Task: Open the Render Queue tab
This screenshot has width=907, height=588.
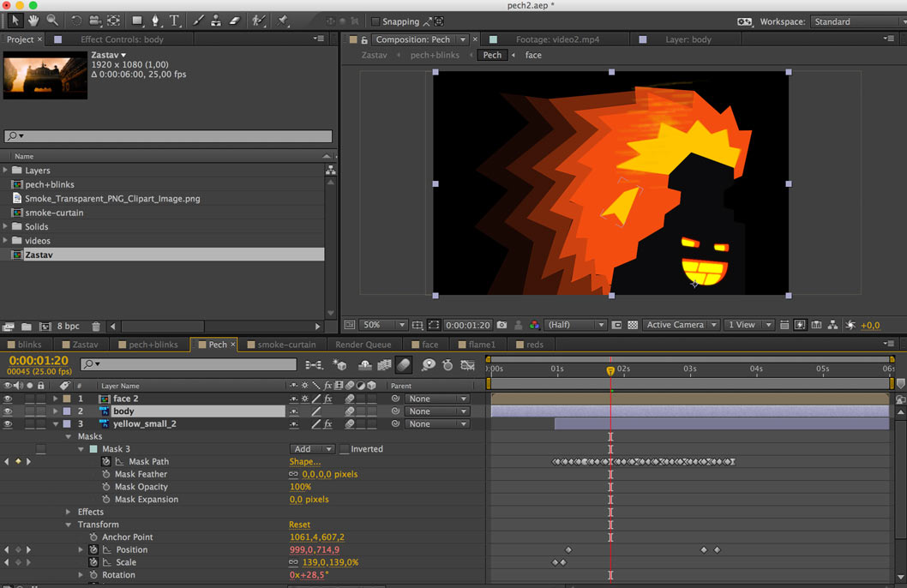Action: pos(363,345)
